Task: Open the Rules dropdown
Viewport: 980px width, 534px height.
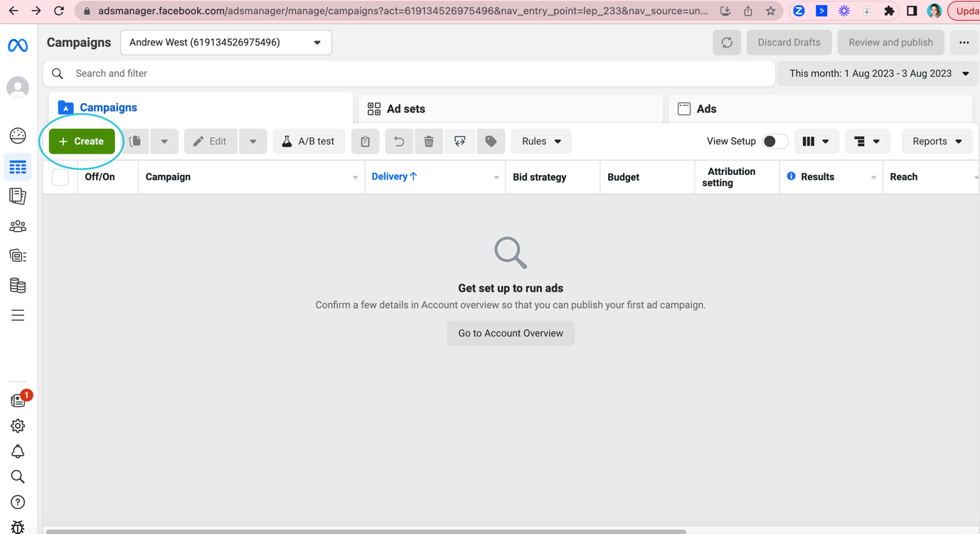Action: click(540, 141)
